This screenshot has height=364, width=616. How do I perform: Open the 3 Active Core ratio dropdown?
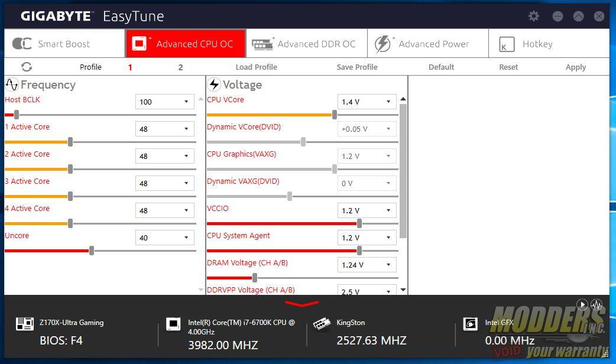pyautogui.click(x=164, y=183)
